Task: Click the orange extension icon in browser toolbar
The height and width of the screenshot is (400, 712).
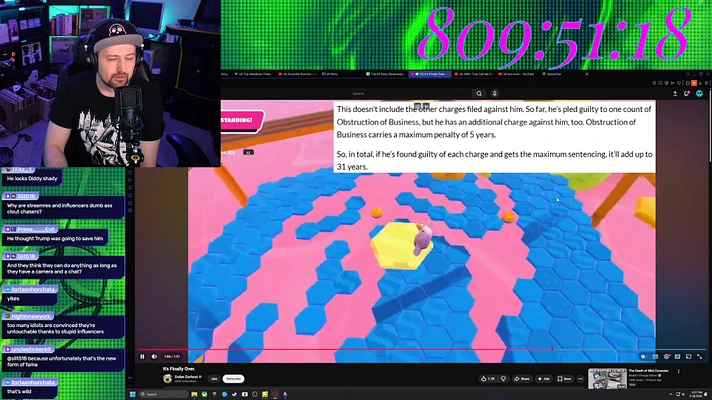Action: click(x=693, y=83)
